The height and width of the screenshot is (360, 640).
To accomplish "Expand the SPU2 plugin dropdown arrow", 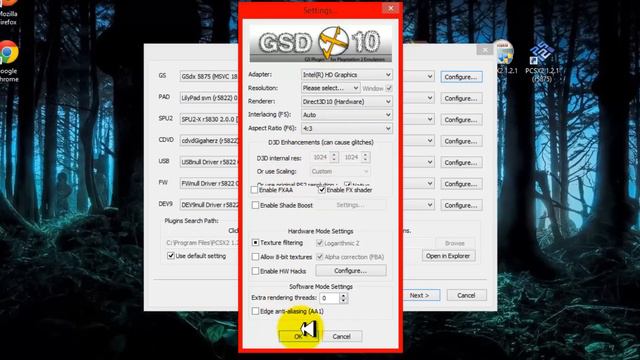I will [429, 119].
